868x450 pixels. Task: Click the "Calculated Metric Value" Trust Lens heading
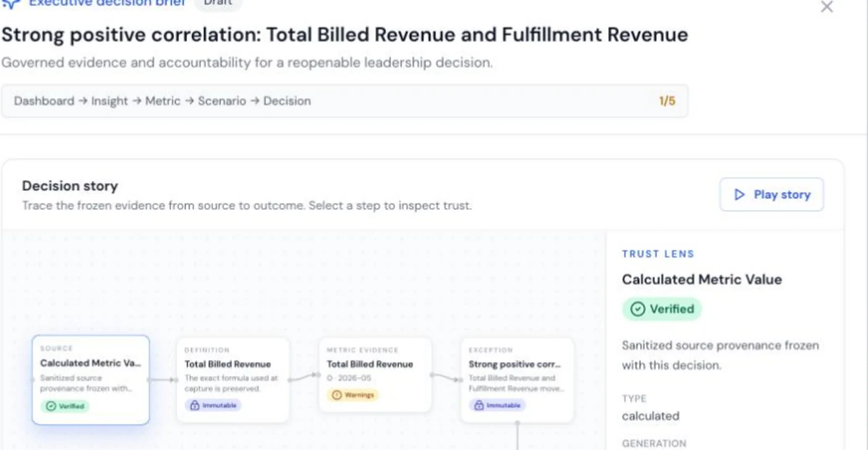[702, 279]
